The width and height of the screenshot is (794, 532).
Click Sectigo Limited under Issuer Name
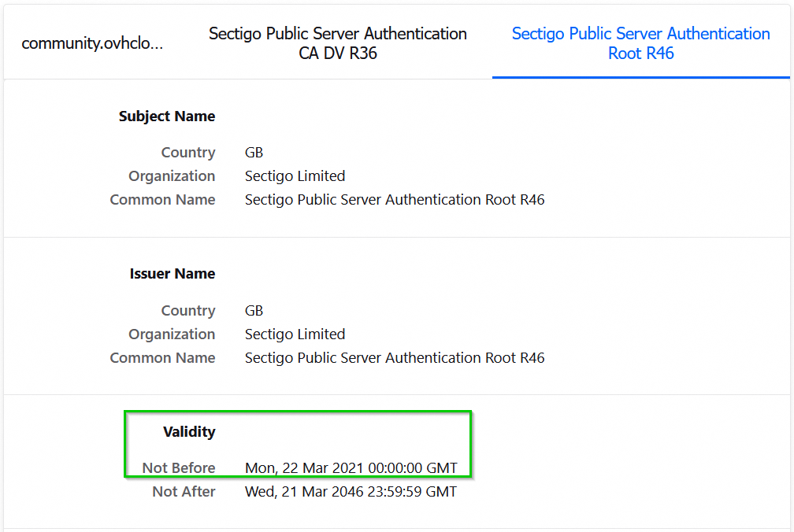[295, 334]
